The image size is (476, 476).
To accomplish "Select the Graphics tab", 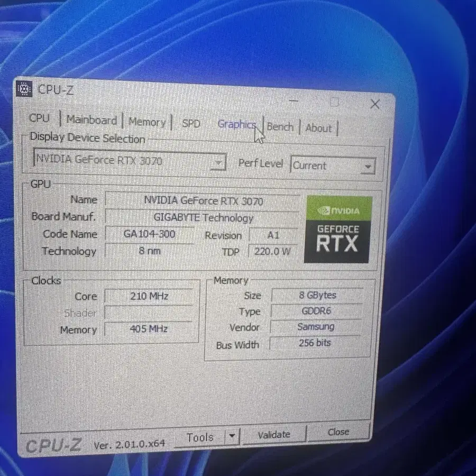I will (237, 124).
